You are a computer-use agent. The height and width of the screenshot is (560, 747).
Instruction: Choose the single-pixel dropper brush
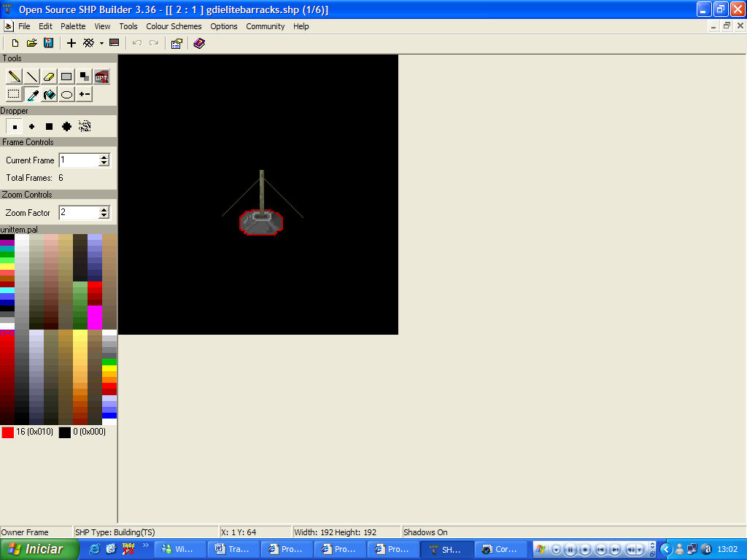click(15, 127)
